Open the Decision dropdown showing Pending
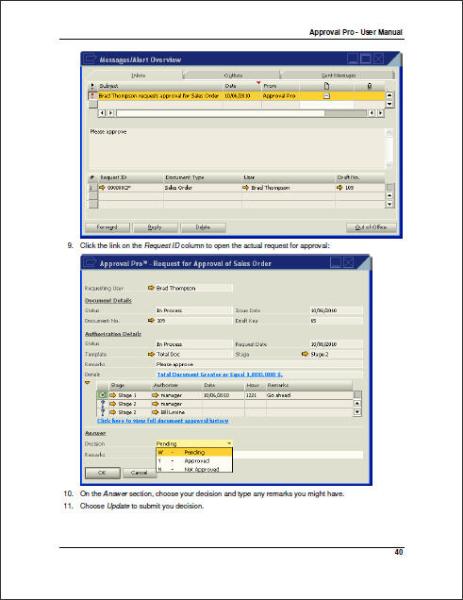 click(194, 443)
